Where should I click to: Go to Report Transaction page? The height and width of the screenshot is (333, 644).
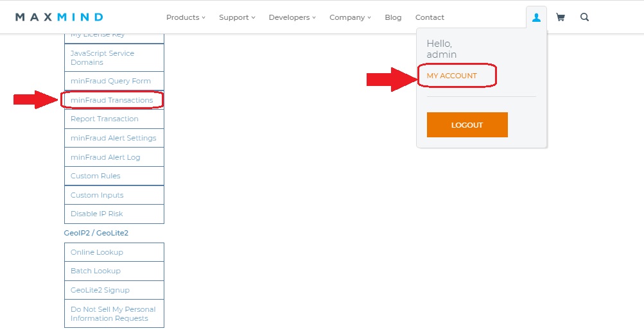105,119
